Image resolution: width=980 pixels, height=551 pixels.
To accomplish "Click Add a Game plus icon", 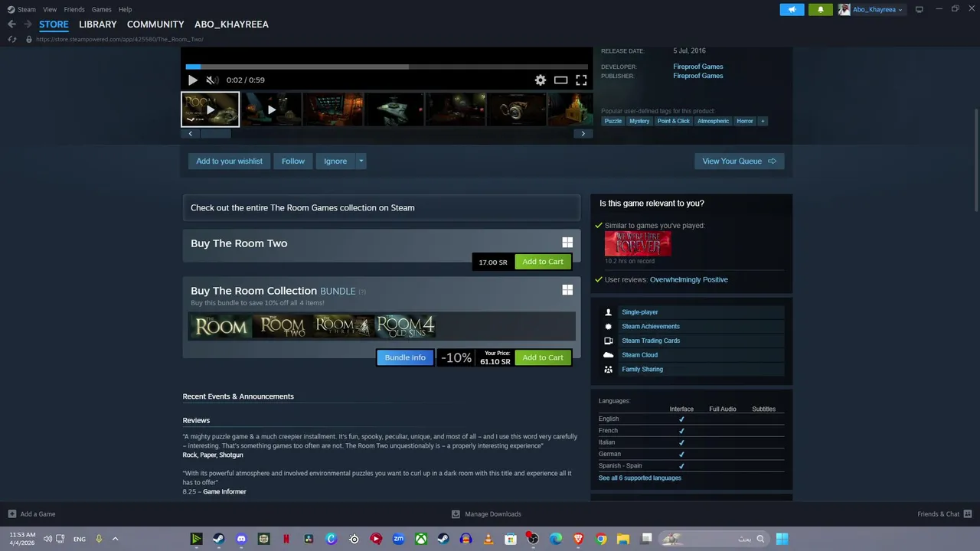I will pos(12,514).
